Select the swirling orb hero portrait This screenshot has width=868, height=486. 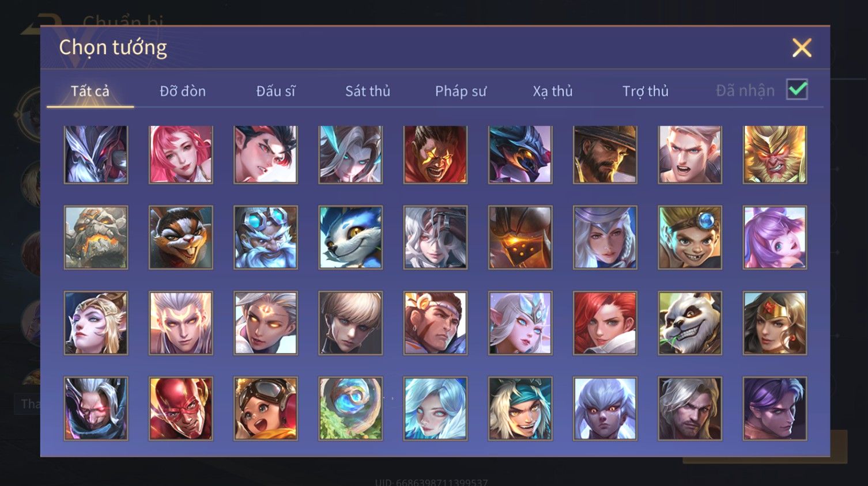click(x=350, y=408)
